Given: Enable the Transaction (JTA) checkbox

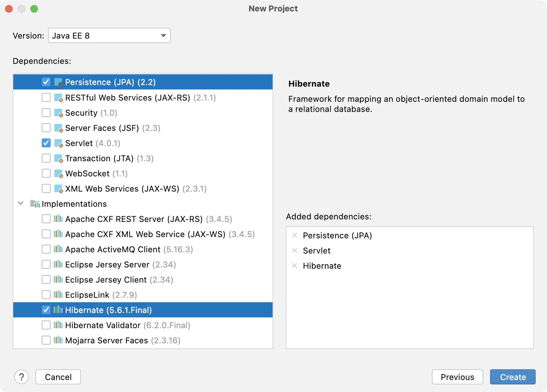Looking at the screenshot, I should point(46,158).
